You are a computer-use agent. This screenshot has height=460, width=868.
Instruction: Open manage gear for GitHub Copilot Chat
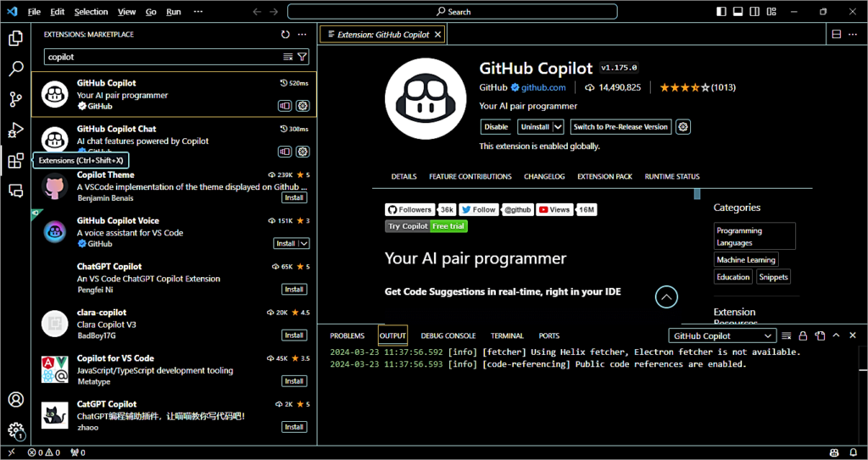click(x=303, y=152)
